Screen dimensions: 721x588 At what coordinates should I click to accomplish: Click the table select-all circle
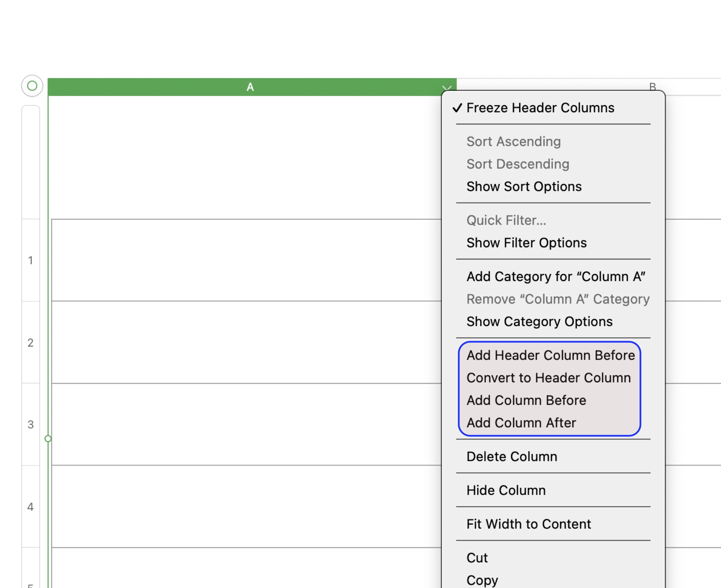click(x=31, y=86)
